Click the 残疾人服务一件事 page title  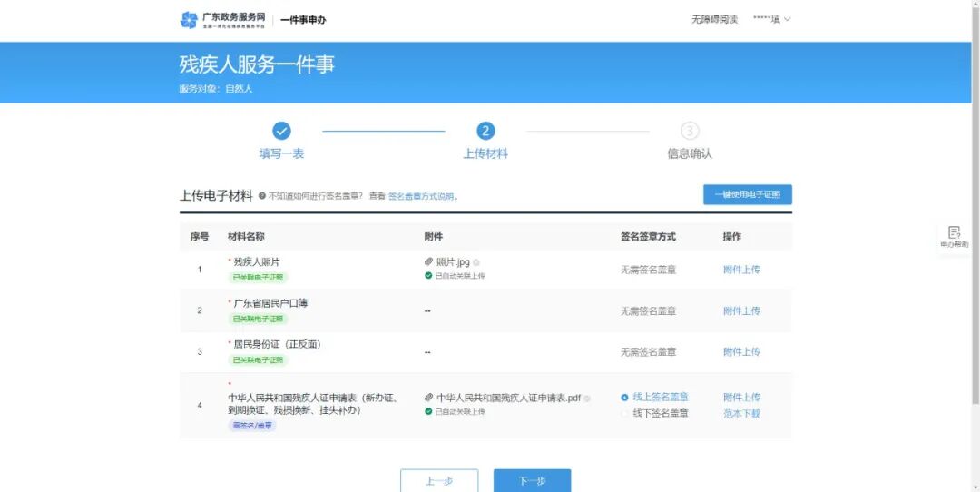[x=257, y=65]
